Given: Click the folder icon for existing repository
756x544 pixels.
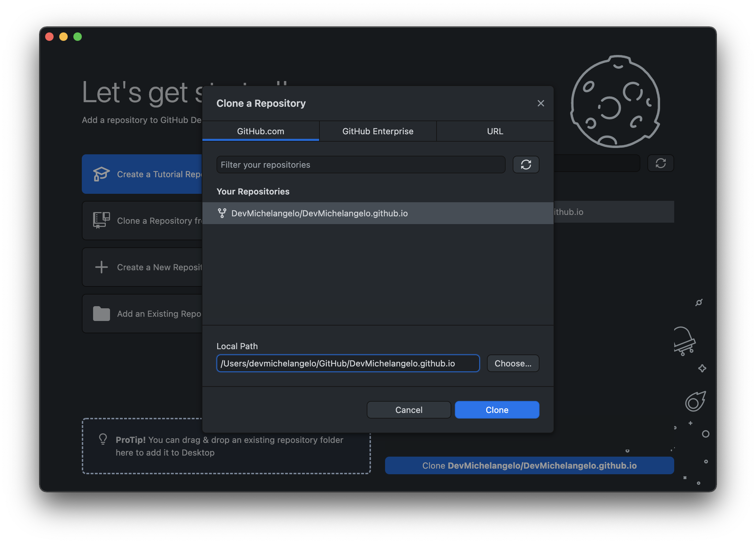Looking at the screenshot, I should 101,314.
